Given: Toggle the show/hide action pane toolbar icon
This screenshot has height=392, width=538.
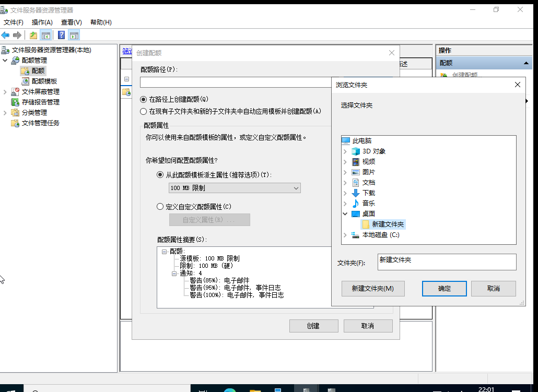Looking at the screenshot, I should point(74,35).
